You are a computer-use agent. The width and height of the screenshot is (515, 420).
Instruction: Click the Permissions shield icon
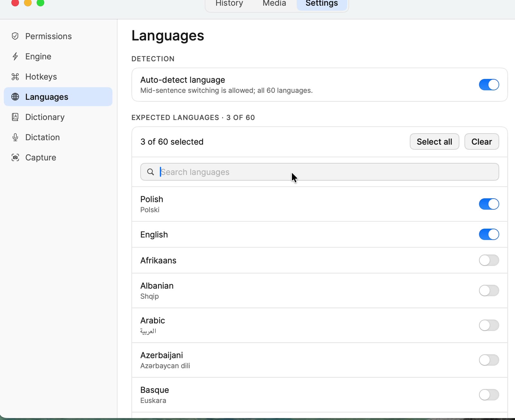point(15,36)
